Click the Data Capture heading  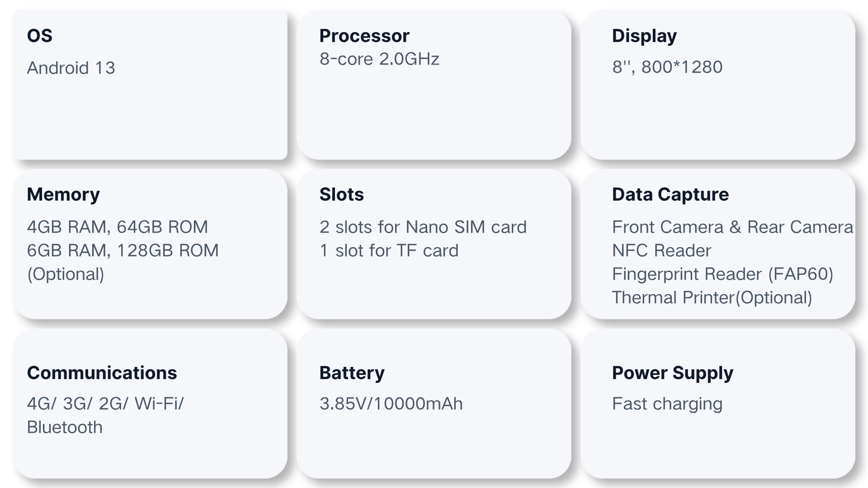click(670, 194)
